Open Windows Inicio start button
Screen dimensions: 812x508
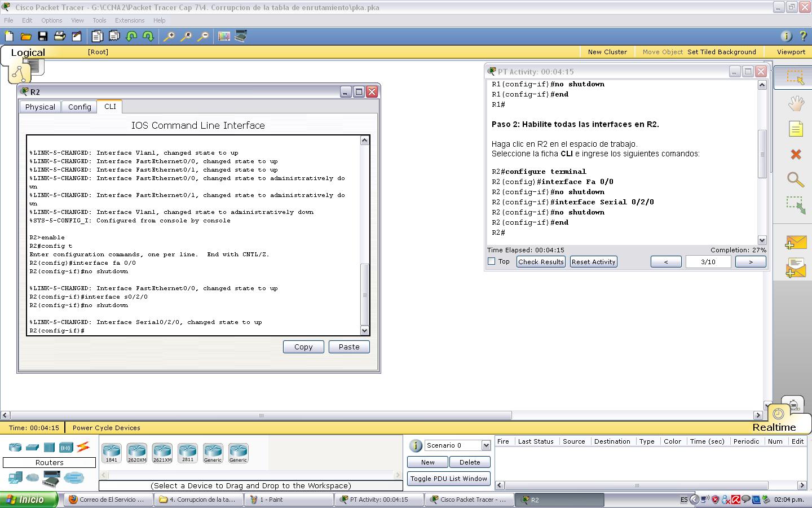29,500
